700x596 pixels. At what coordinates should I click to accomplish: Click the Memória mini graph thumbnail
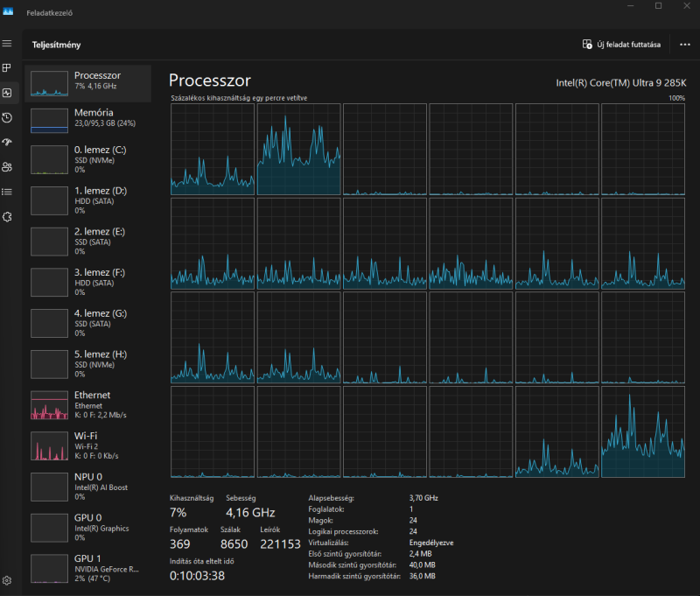(49, 121)
